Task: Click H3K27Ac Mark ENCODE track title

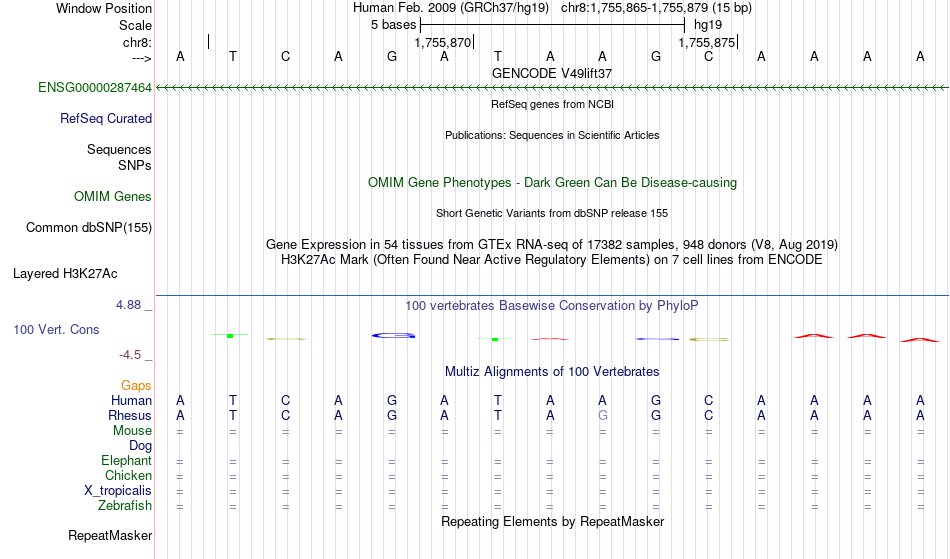Action: [x=552, y=260]
